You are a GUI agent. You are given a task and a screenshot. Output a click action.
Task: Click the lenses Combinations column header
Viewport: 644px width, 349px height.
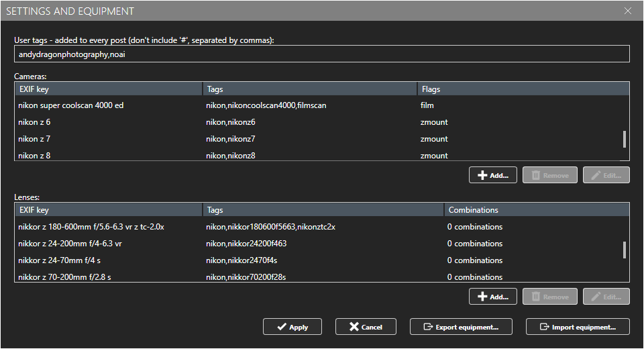pos(537,210)
